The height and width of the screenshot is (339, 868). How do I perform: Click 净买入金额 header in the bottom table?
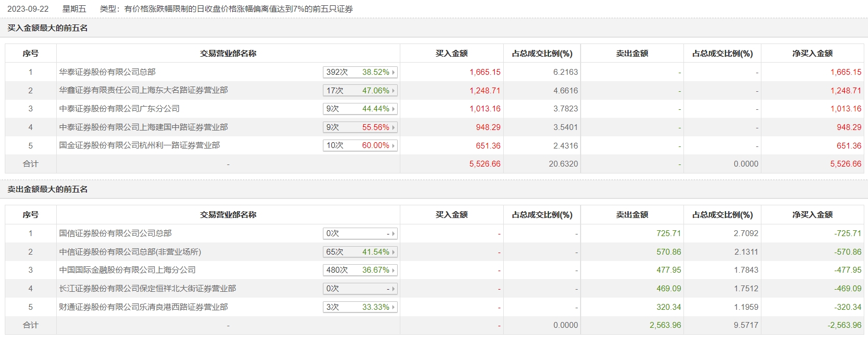coord(812,215)
